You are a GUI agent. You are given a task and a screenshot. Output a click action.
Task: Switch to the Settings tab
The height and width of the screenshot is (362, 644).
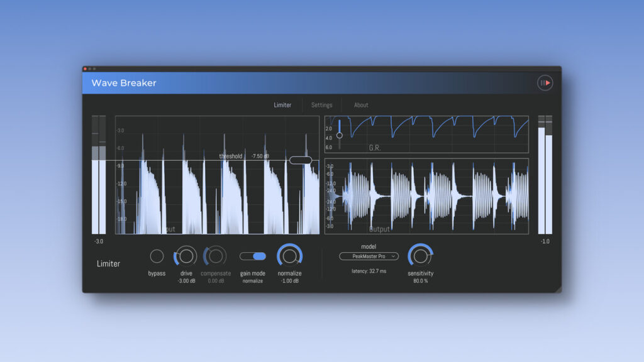[322, 105]
